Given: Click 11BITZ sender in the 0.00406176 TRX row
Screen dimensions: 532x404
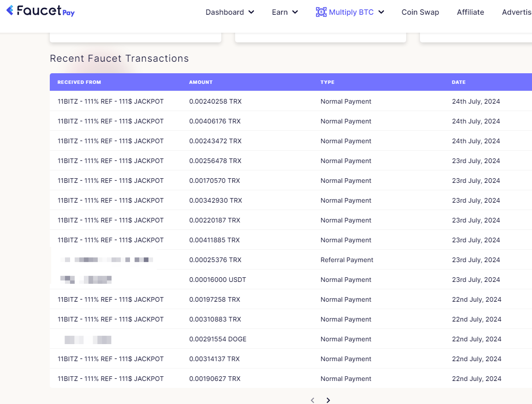Looking at the screenshot, I should pos(110,121).
